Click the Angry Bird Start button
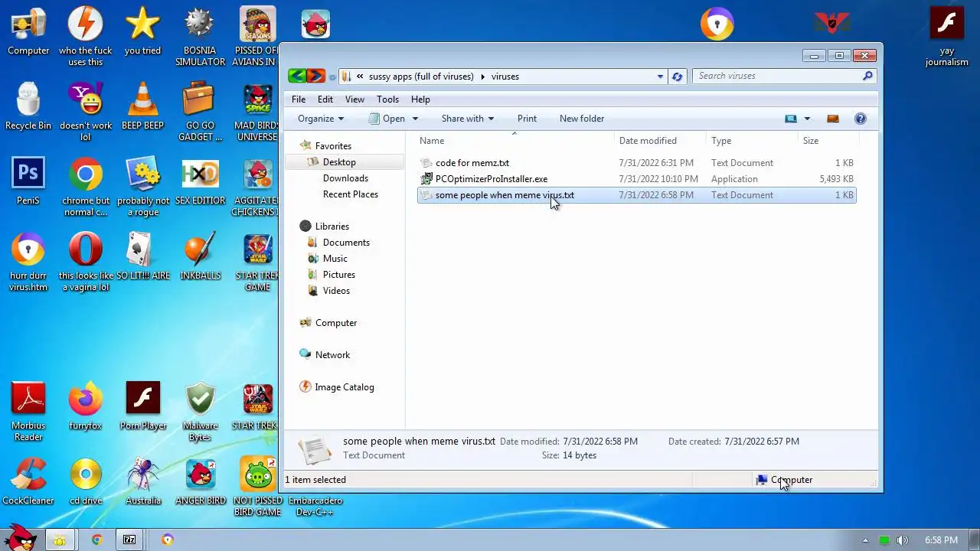This screenshot has height=551, width=980. point(21,538)
